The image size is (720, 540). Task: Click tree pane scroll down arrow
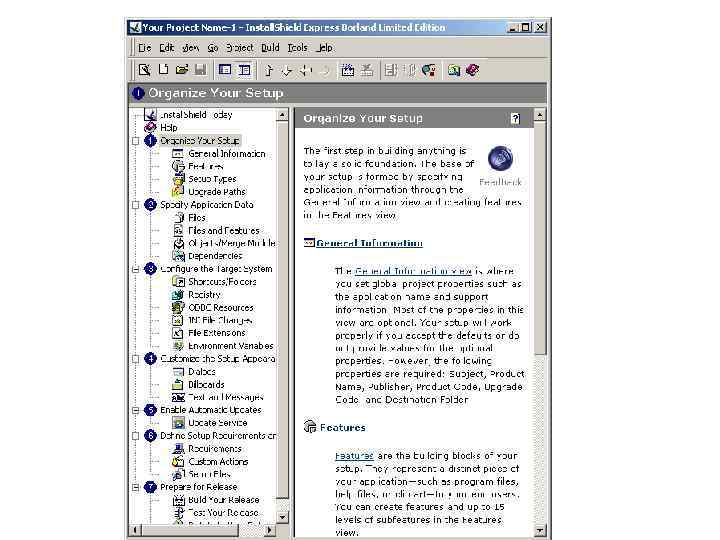tap(282, 517)
